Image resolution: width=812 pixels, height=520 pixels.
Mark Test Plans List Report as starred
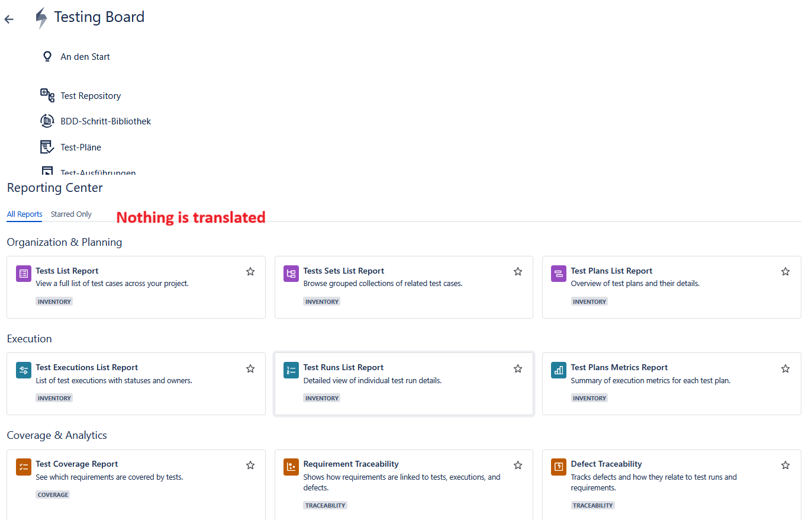[x=785, y=272]
